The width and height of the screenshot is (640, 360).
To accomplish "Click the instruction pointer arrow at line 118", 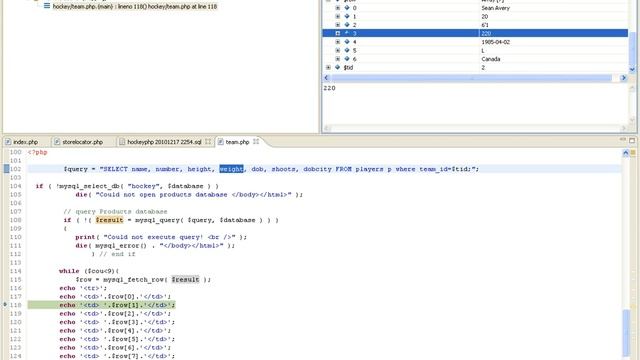I will tap(5, 304).
